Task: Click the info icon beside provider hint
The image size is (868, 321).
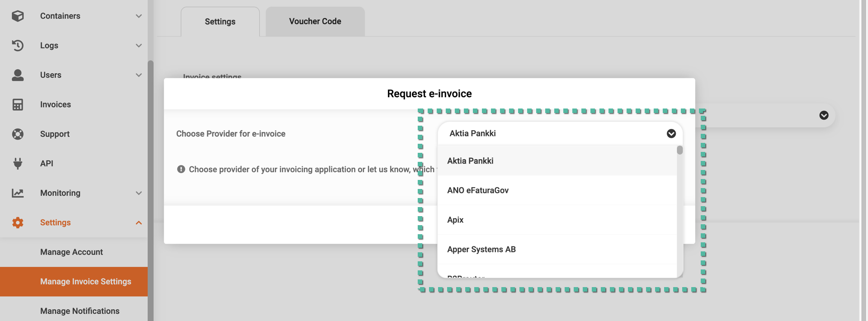Action: pos(181,169)
